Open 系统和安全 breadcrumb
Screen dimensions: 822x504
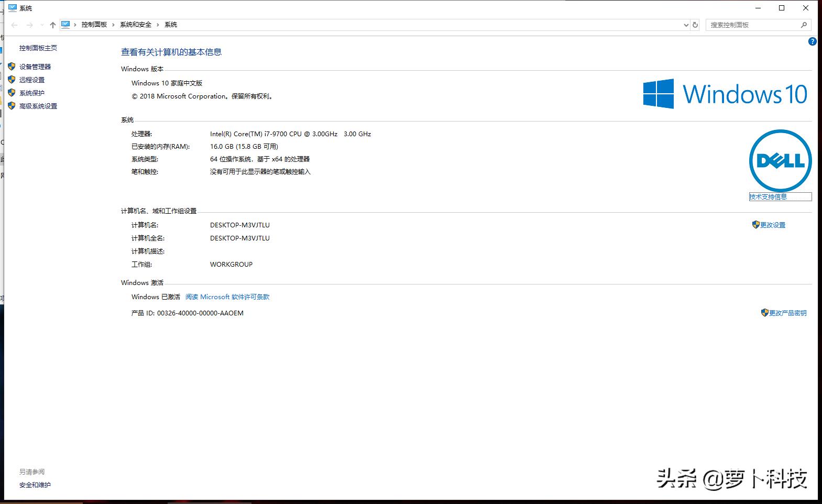pyautogui.click(x=136, y=25)
